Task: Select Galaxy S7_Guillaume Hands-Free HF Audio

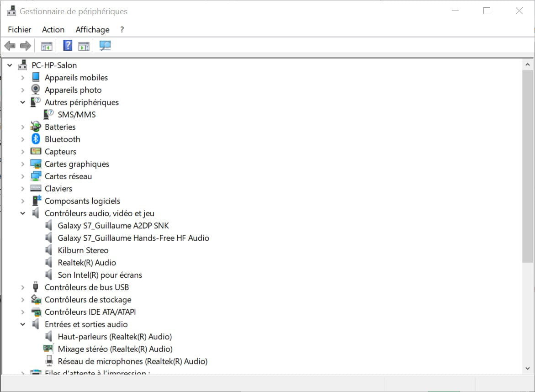Action: click(133, 238)
